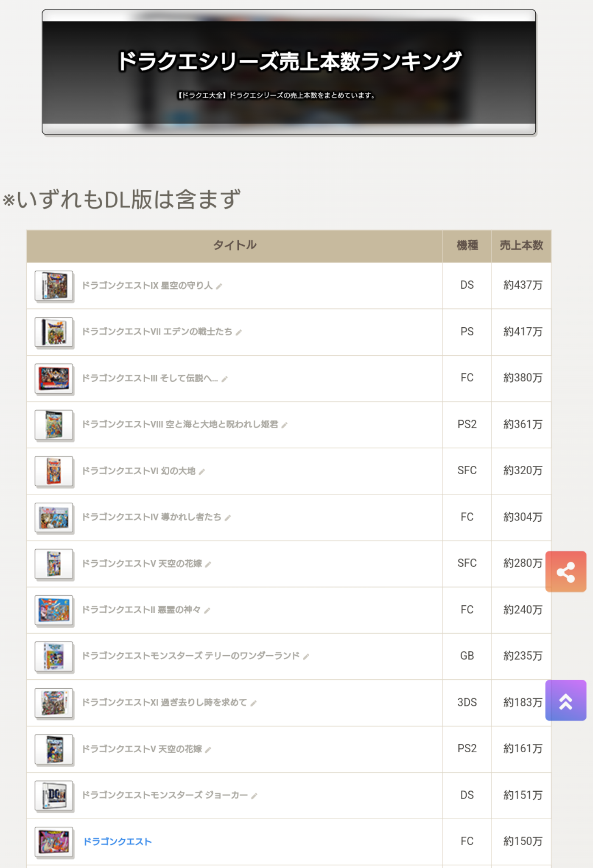Open ドラゴンクエストモンスターズ ジョーカー title link

(x=165, y=795)
